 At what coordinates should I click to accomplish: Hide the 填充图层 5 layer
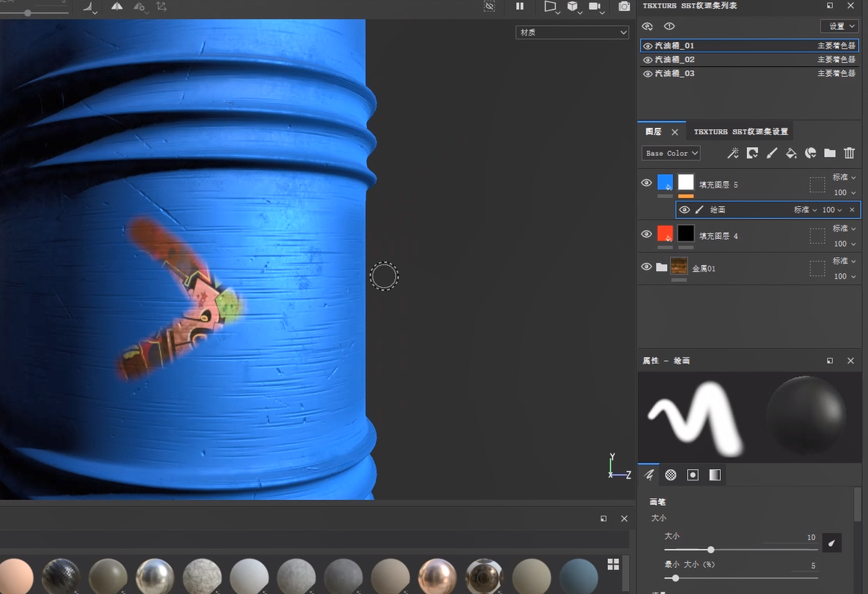(x=647, y=183)
